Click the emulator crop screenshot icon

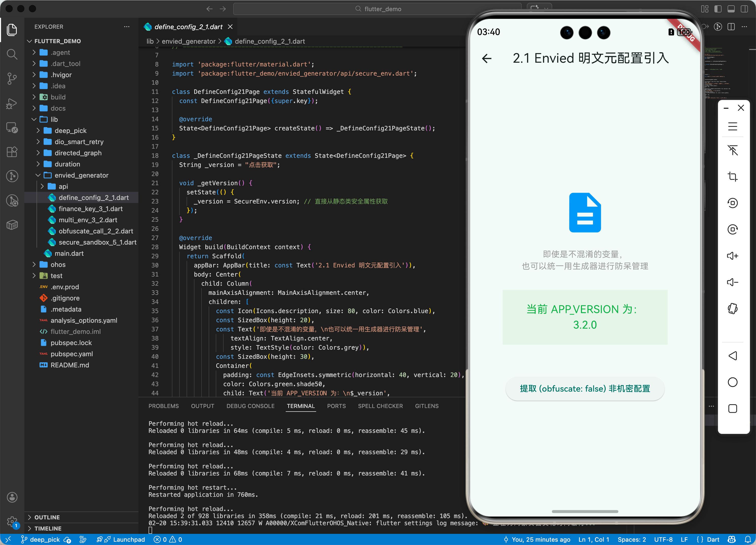(x=732, y=176)
